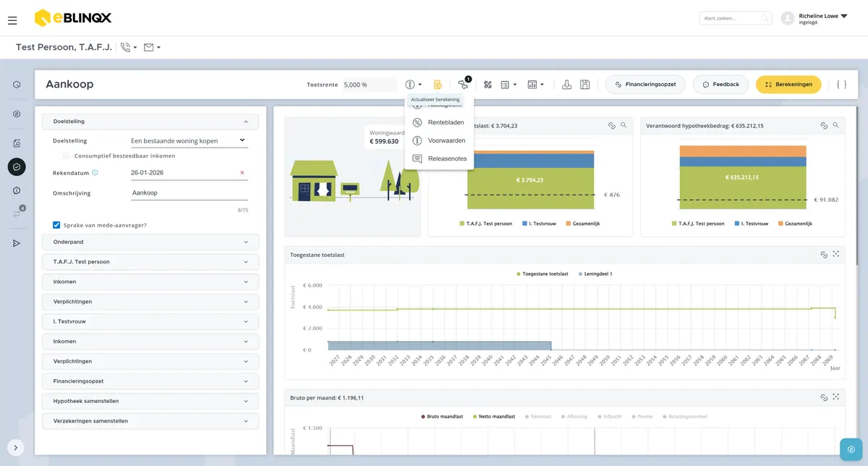
Task: Click the yellow Berekeningen button
Action: [788, 85]
